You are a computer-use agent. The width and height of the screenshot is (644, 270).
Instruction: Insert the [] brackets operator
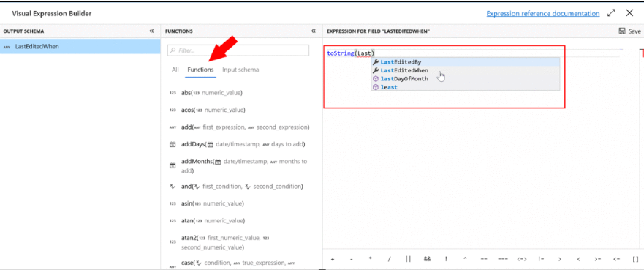(635, 259)
